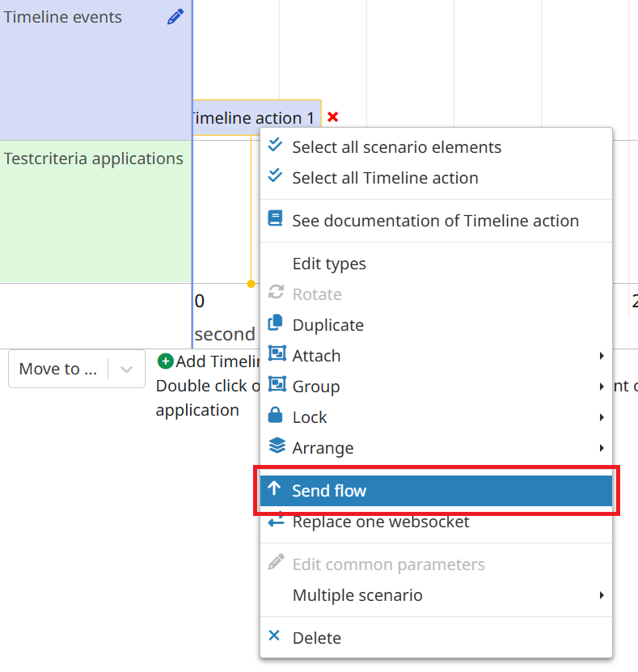Image resolution: width=638 pixels, height=672 pixels.
Task: Click the yellow timeline marker dot
Action: click(251, 284)
